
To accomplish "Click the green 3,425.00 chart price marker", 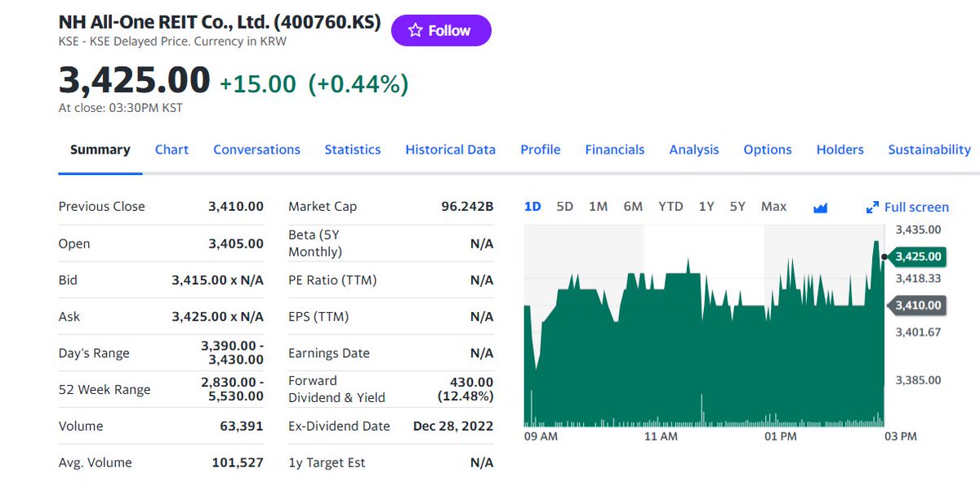I will [918, 257].
